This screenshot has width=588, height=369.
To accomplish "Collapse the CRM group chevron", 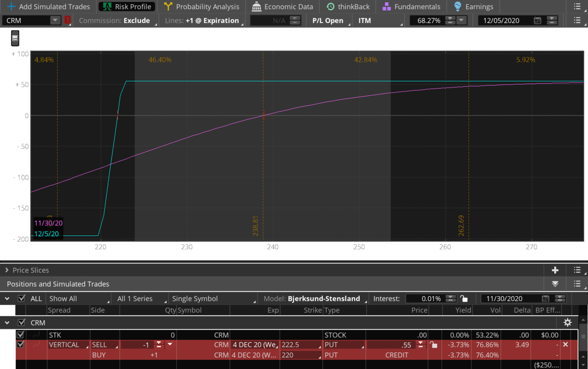I will point(7,323).
